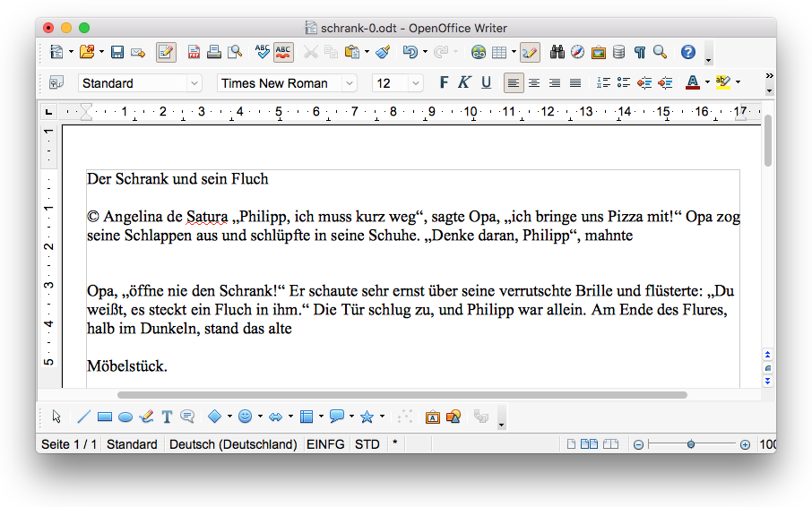Image resolution: width=812 pixels, height=507 pixels.
Task: Align text left
Action: 514,82
